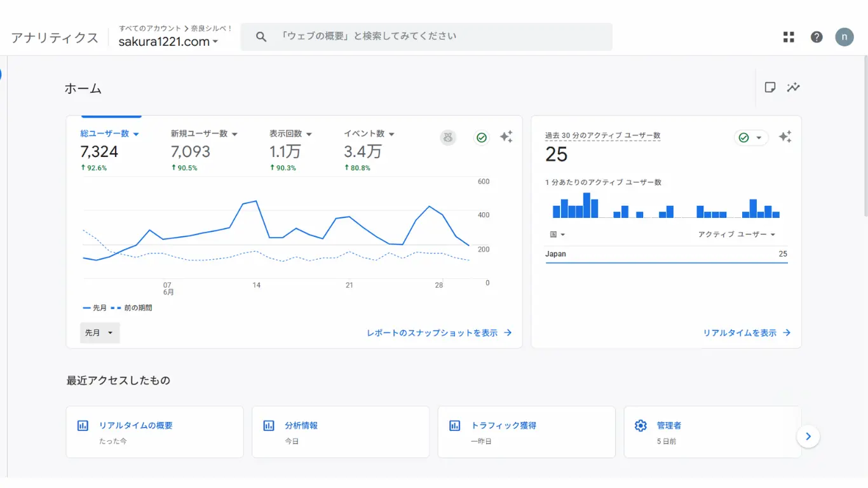
Task: Click the sparkle icon on realtime card
Action: pyautogui.click(x=785, y=137)
